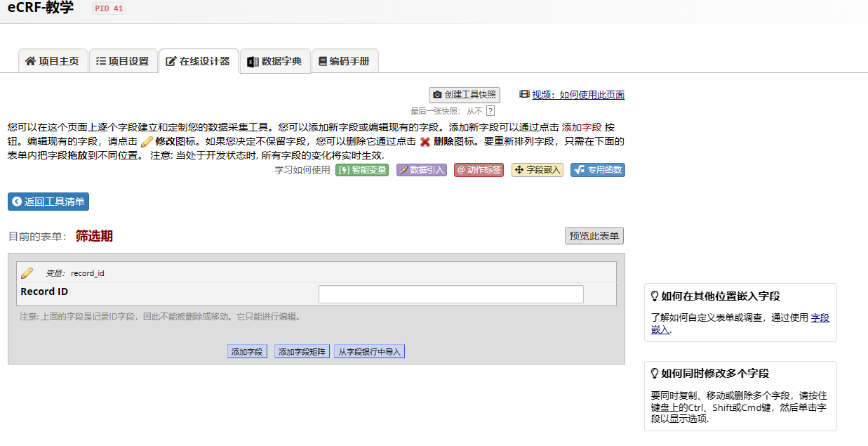Switch to the 编码手册 tab
This screenshot has width=868, height=446.
coord(345,61)
